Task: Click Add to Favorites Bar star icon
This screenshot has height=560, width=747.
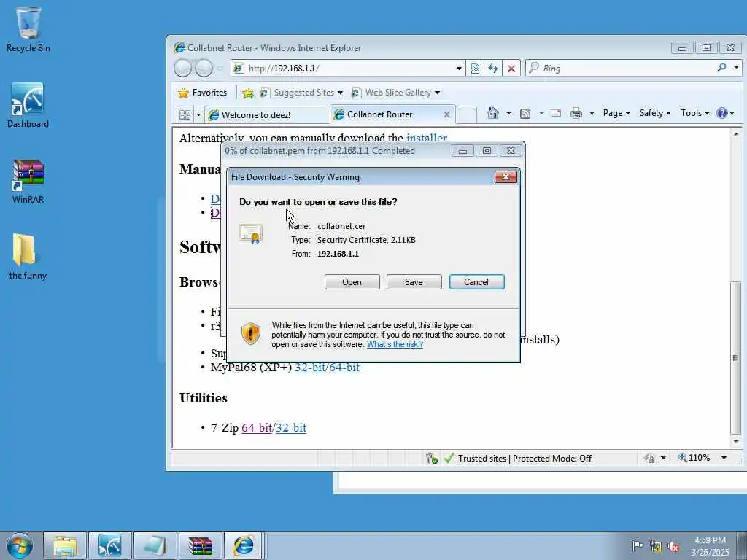Action: tap(248, 93)
